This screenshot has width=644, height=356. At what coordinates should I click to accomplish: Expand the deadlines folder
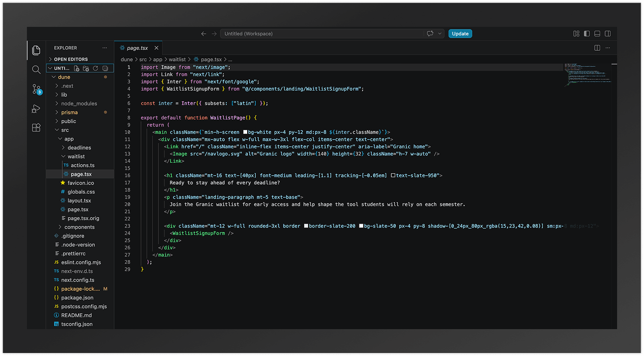click(x=80, y=148)
